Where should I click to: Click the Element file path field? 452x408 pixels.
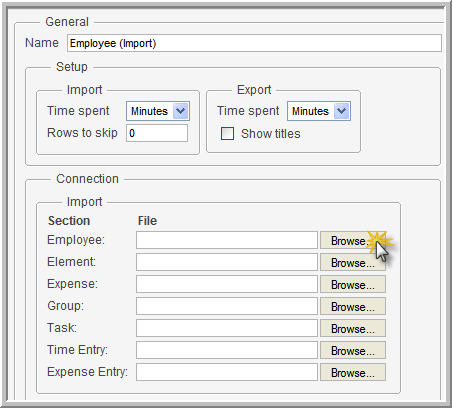(227, 262)
